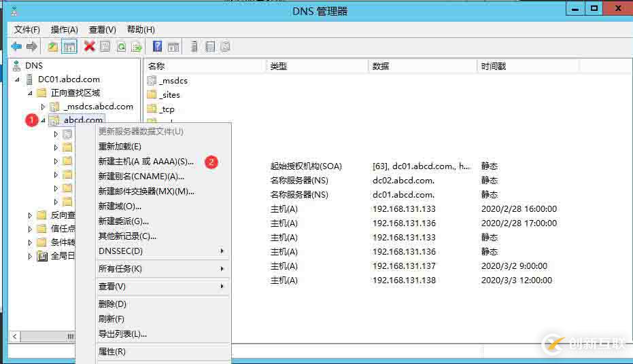The width and height of the screenshot is (633, 364).
Task: Click the tree pane's left scroll arrow
Action: 14,336
